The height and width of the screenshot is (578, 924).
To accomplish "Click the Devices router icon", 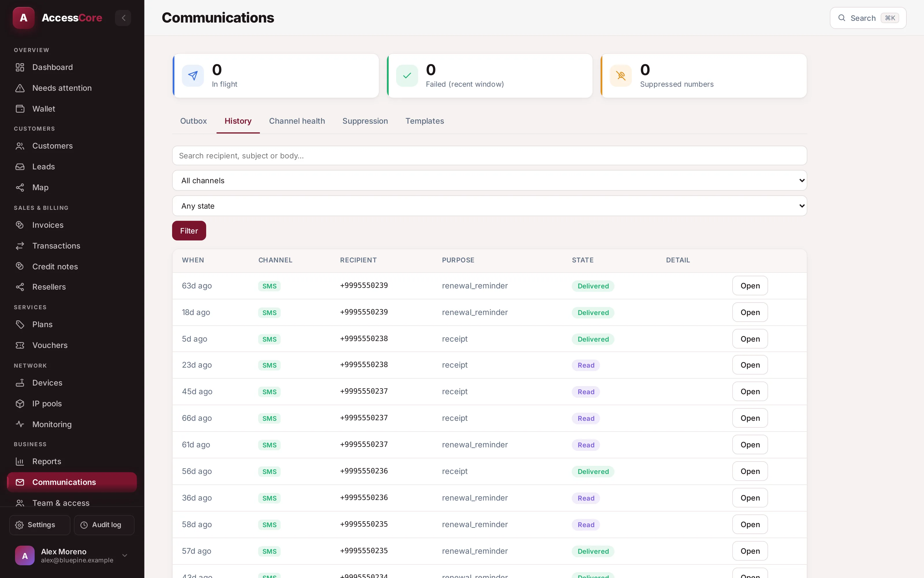I will pyautogui.click(x=20, y=383).
